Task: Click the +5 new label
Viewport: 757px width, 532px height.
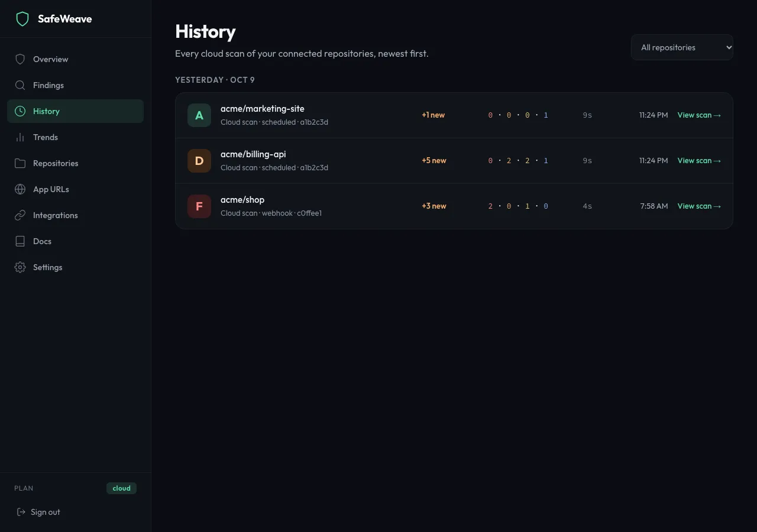Action: 434,161
